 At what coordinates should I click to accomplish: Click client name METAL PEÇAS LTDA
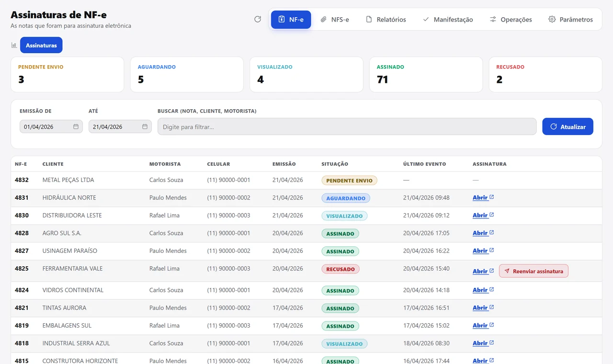click(68, 180)
